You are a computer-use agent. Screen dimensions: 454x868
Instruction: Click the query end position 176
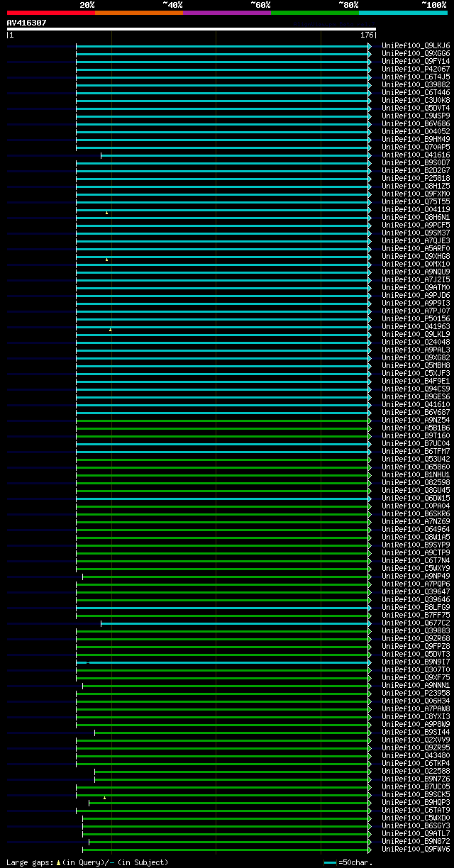click(367, 35)
